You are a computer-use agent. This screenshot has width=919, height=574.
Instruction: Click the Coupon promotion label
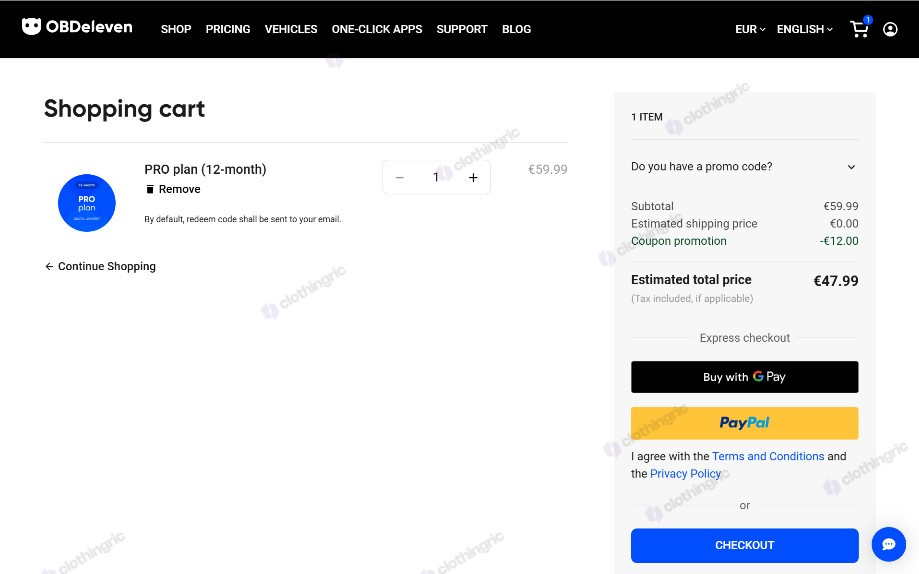(679, 241)
